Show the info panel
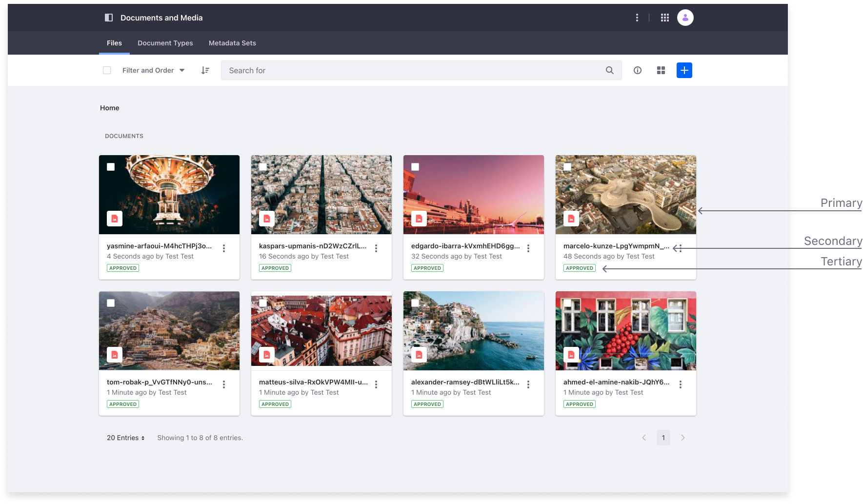The image size is (863, 504). coord(637,70)
